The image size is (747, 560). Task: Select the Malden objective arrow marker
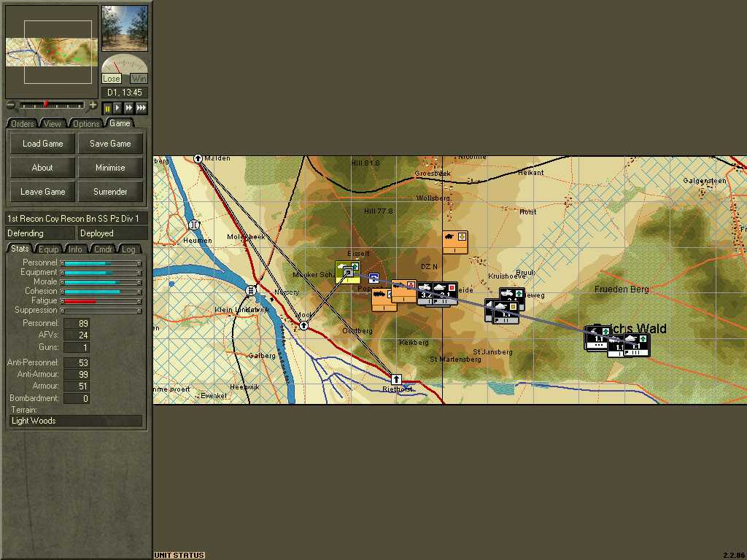pyautogui.click(x=198, y=158)
